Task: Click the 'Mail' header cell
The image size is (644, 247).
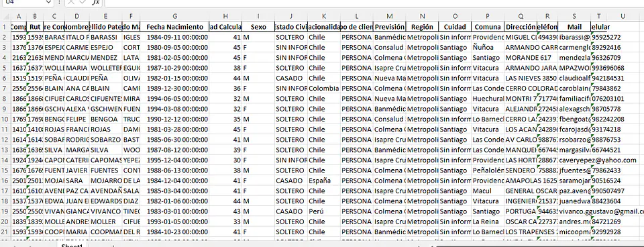Action: (574, 27)
